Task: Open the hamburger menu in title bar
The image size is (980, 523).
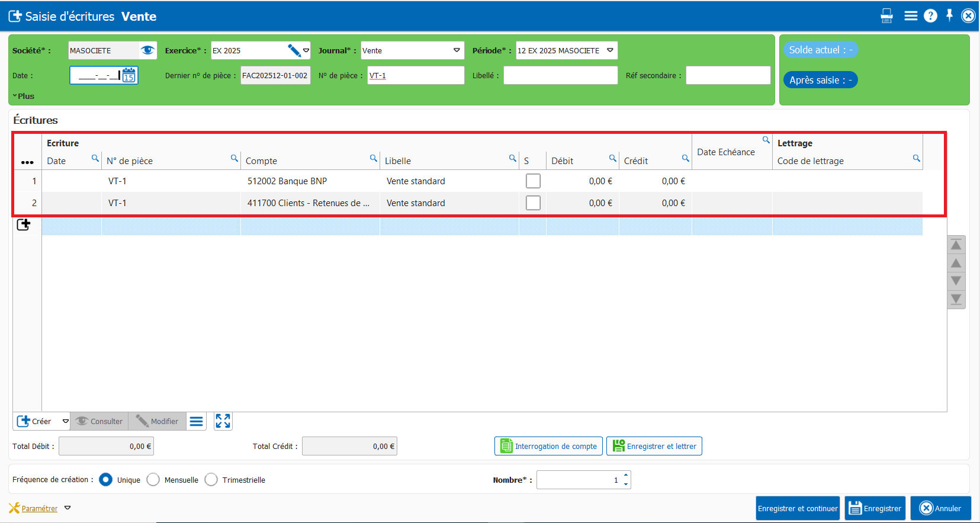Action: coord(911,16)
